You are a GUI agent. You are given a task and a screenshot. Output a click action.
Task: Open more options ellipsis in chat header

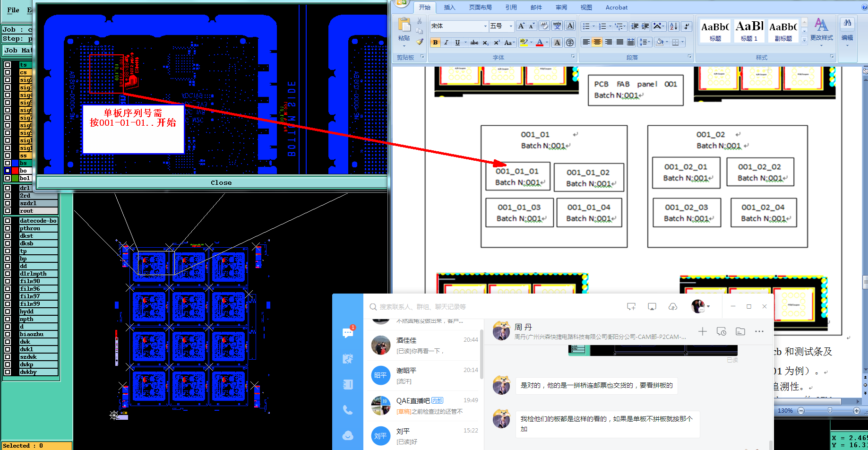[x=759, y=331]
